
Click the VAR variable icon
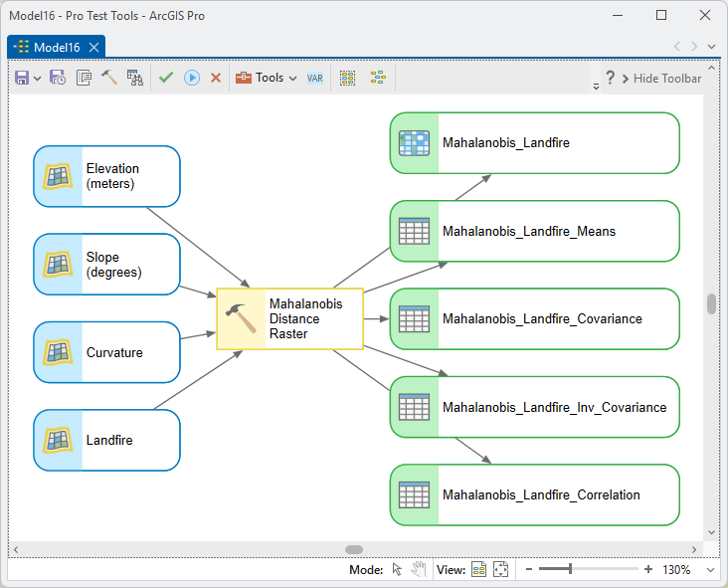(x=315, y=78)
